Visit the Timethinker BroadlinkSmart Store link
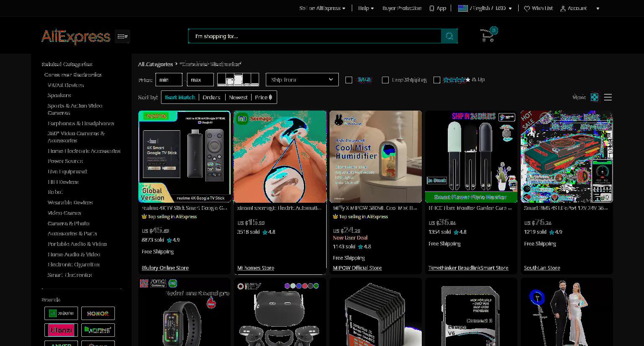Viewport: 644px width, 346px height. [x=468, y=268]
